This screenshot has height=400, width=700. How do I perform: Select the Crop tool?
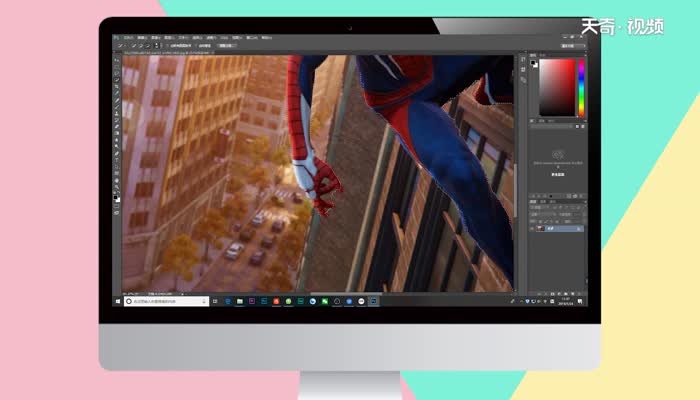pos(117,87)
